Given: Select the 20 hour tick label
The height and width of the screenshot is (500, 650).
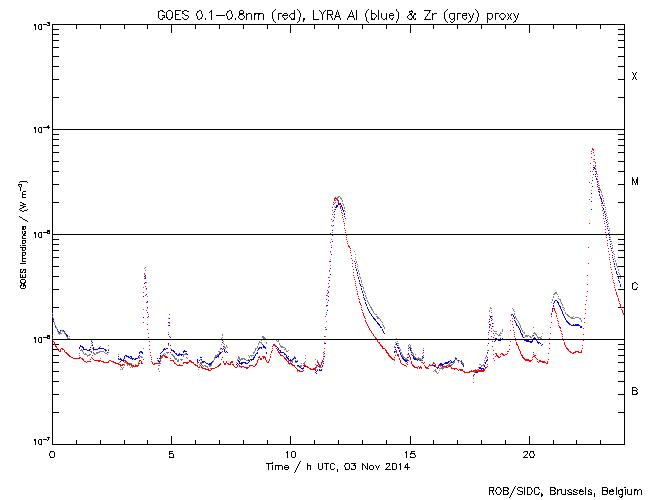Looking at the screenshot, I should pos(528,454).
